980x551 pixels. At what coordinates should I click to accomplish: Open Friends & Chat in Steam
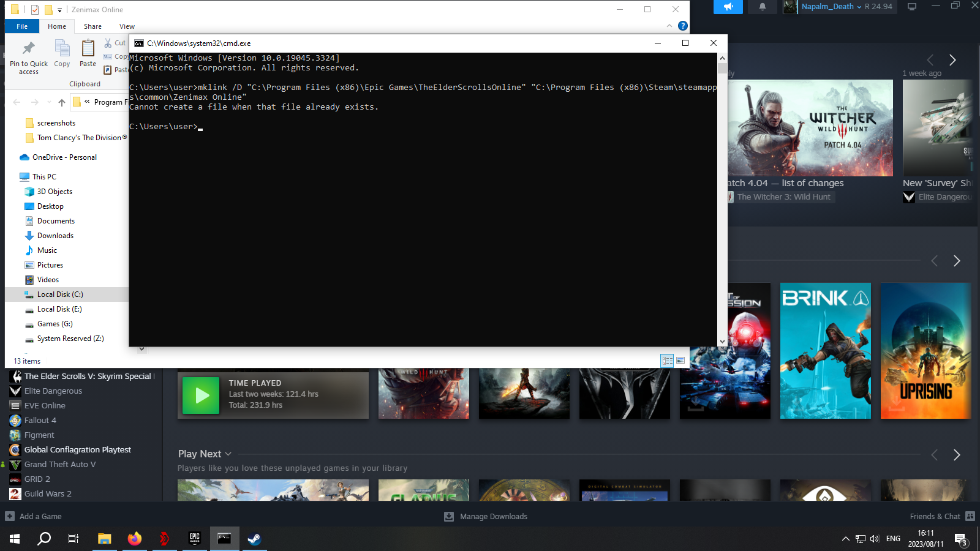click(x=942, y=516)
